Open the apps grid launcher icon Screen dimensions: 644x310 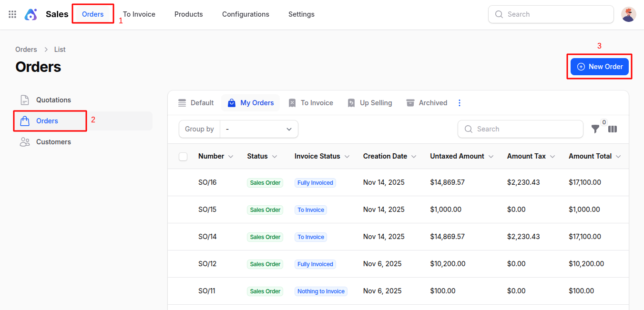pyautogui.click(x=12, y=14)
